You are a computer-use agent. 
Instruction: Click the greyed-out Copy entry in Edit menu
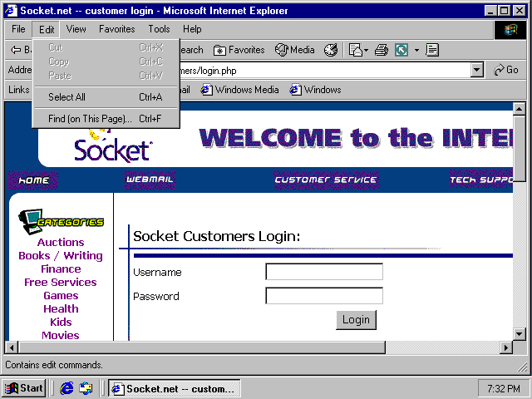(106, 62)
